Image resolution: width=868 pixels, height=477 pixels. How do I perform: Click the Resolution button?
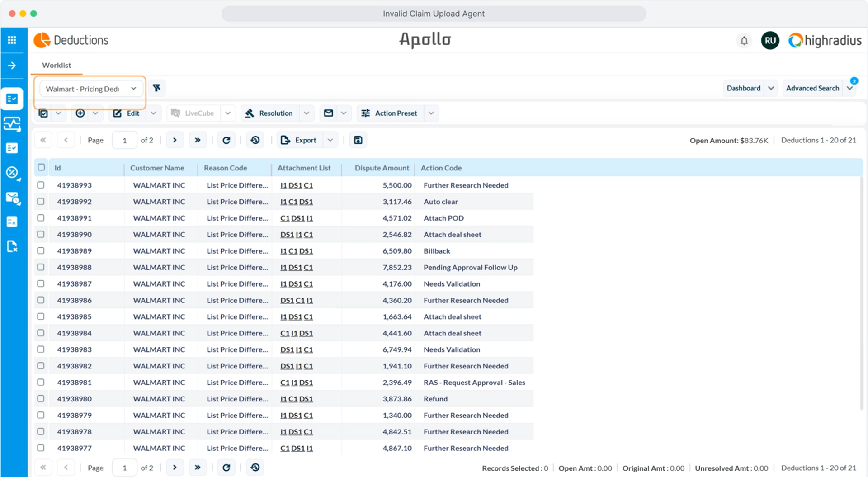270,113
